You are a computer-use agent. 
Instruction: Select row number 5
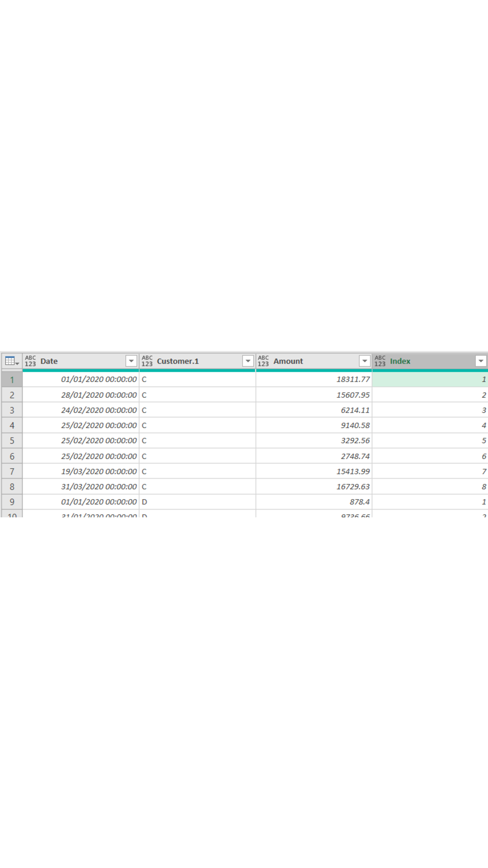point(12,441)
